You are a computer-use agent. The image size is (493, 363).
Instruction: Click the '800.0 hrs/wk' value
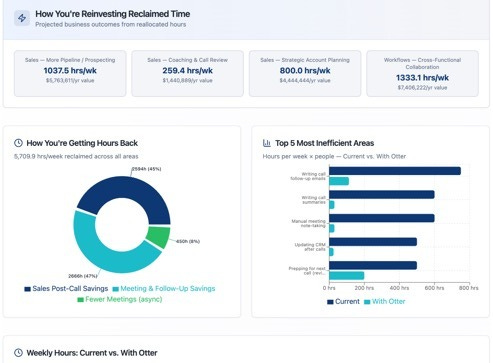point(305,71)
